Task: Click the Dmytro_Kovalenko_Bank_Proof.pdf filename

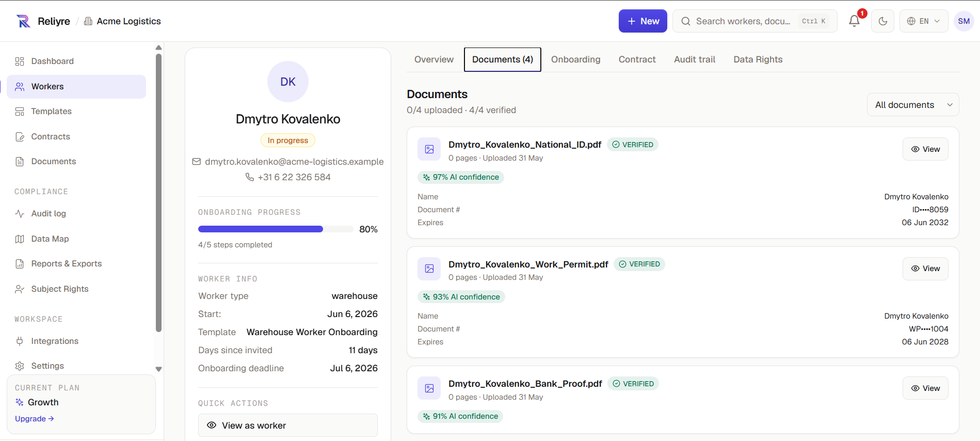Action: [525, 384]
